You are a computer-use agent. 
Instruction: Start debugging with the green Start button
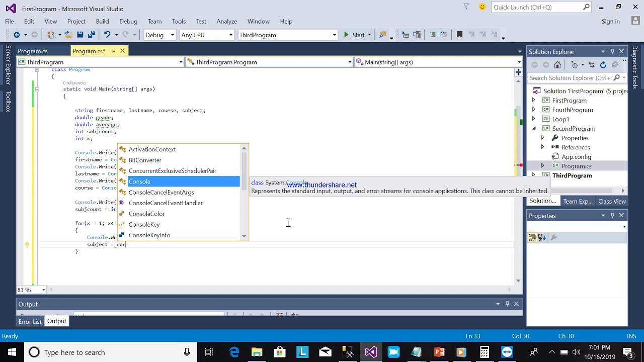point(354,35)
